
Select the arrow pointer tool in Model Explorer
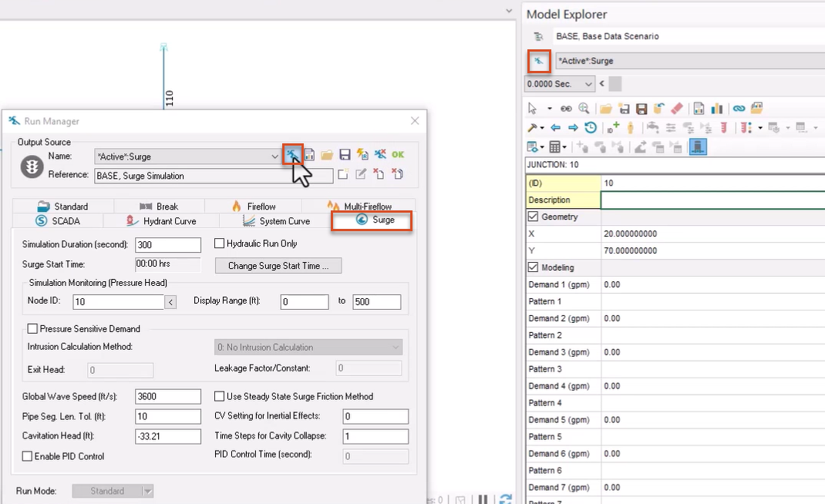tap(533, 109)
